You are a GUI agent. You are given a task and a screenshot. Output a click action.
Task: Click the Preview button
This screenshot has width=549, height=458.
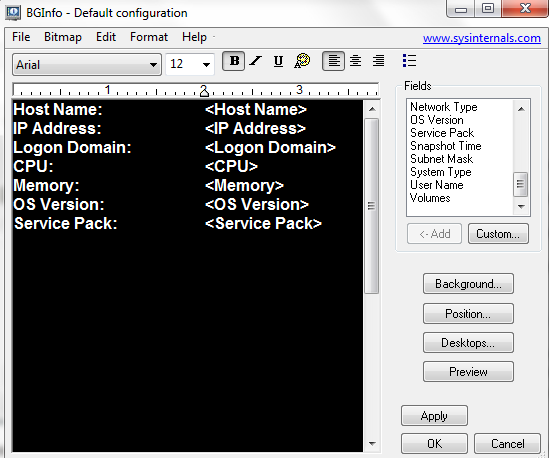click(x=468, y=372)
